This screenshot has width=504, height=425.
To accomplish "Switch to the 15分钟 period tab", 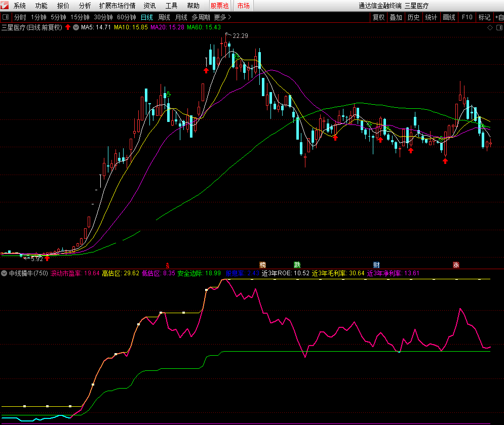I will (80, 17).
